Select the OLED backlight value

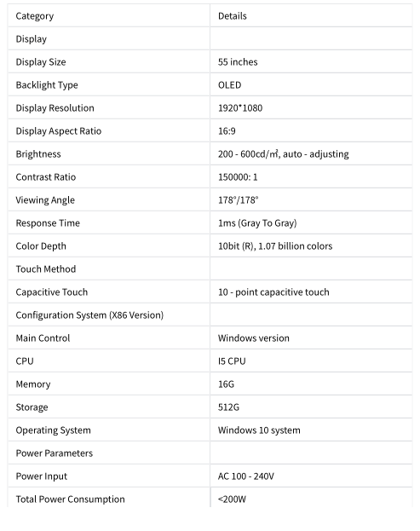229,85
